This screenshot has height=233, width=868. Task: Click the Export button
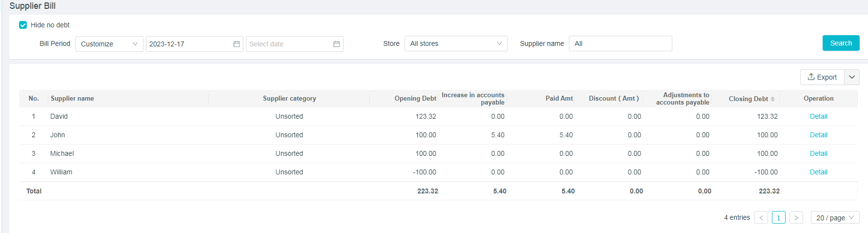coord(822,77)
